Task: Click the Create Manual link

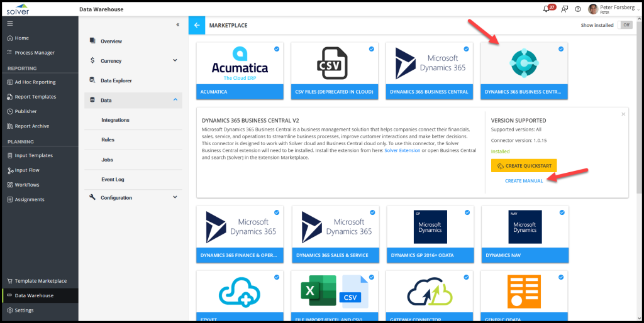Action: (524, 181)
